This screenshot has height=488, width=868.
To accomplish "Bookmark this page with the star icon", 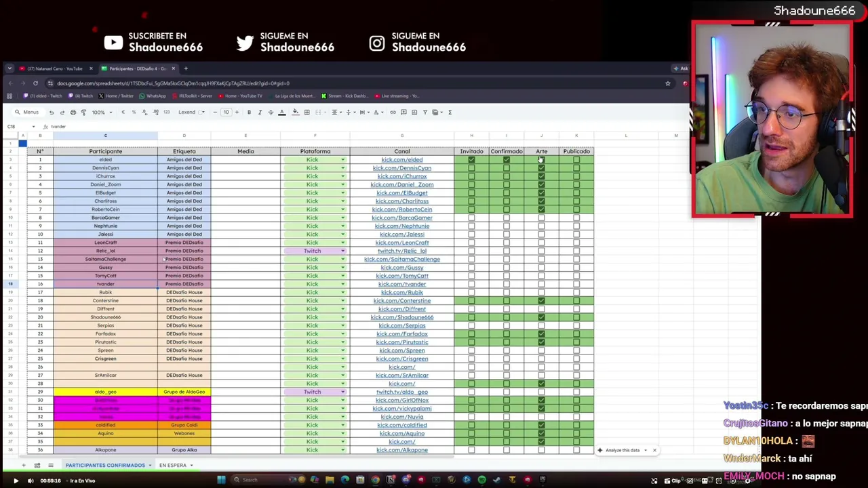I will [x=668, y=83].
